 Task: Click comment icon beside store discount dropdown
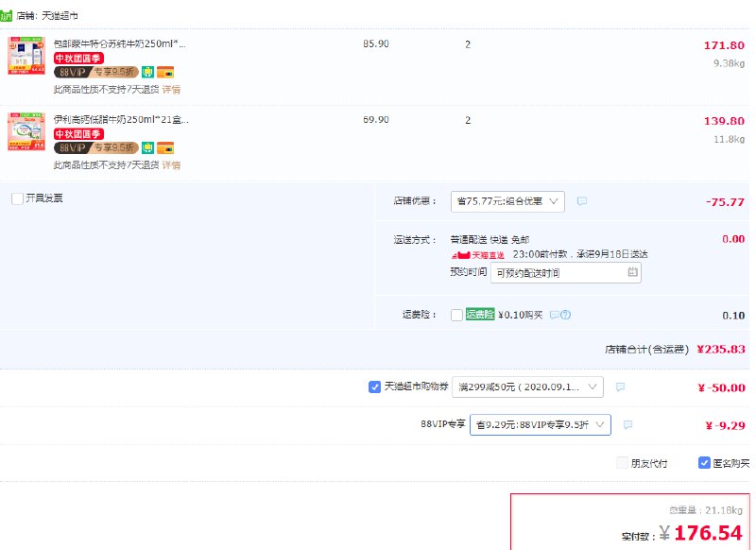coord(582,201)
